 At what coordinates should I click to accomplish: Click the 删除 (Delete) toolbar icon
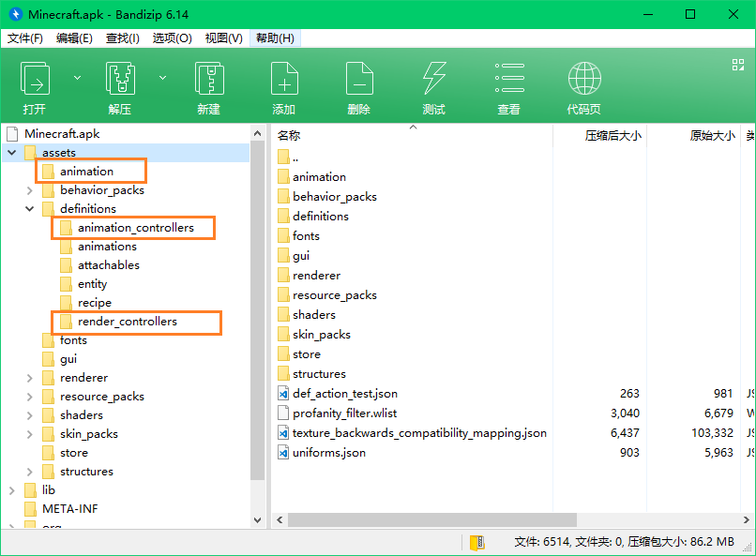point(359,79)
